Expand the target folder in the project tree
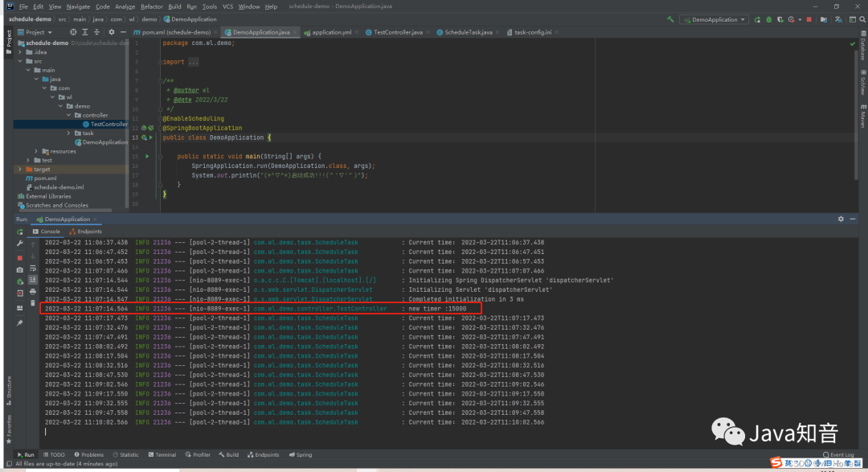The height and width of the screenshot is (472, 868). coord(20,170)
